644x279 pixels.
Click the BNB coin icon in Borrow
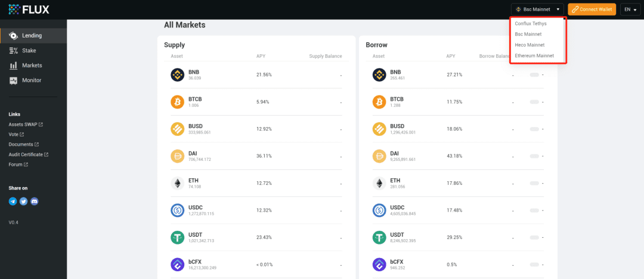(x=379, y=75)
